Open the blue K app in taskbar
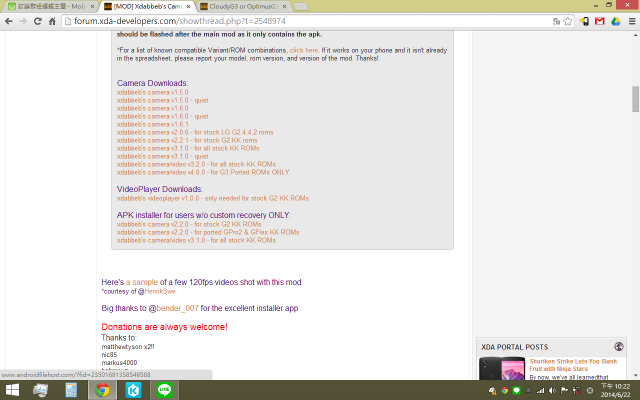 click(133, 390)
